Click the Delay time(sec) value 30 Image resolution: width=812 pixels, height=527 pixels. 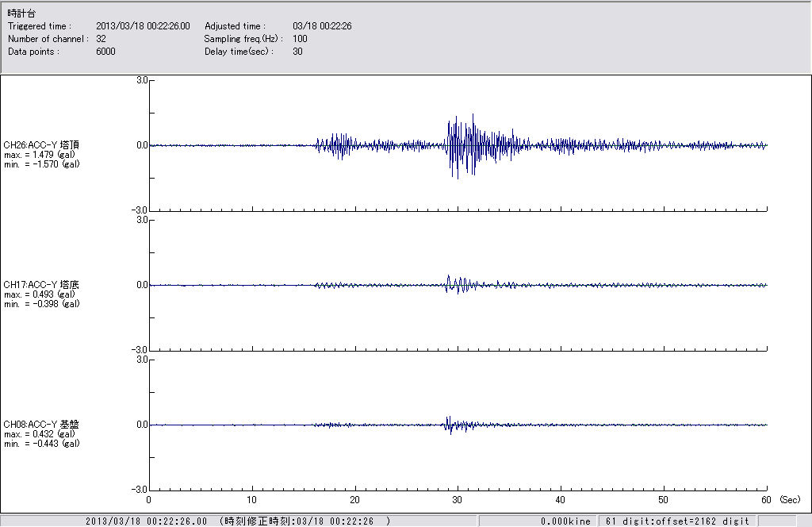coord(297,52)
